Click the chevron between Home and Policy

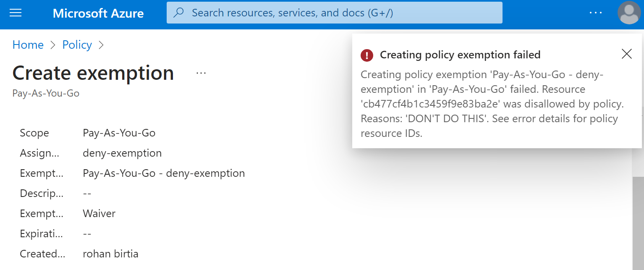coord(53,45)
